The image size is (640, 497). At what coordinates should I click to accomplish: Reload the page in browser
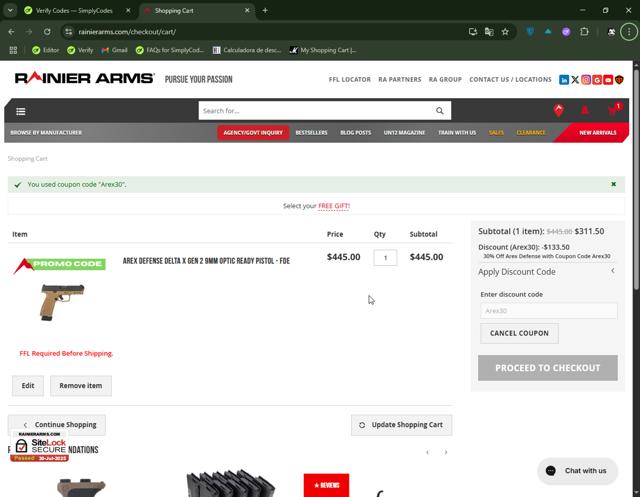(47, 32)
